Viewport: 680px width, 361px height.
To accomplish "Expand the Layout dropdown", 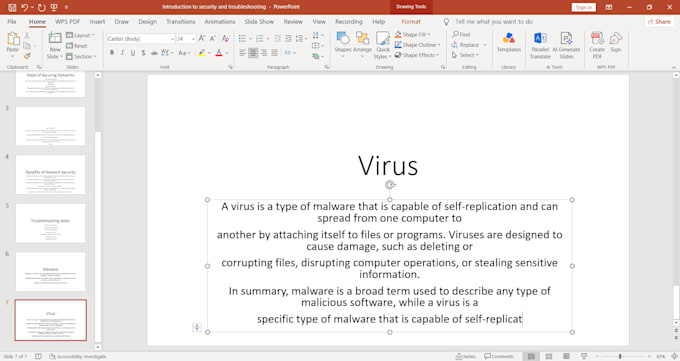I will point(81,35).
